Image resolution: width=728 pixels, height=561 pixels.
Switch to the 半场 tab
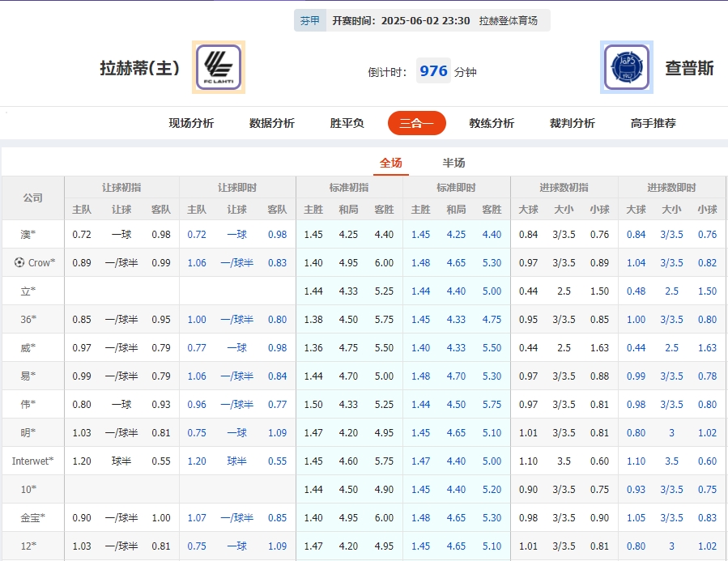pos(453,162)
